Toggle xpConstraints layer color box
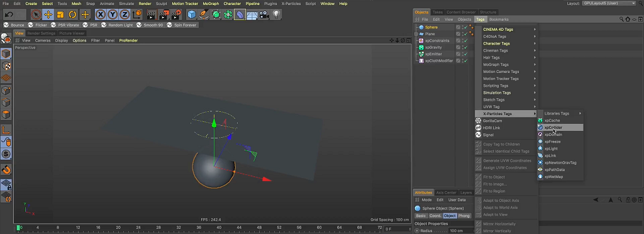This screenshot has width=644, height=234. [x=458, y=41]
